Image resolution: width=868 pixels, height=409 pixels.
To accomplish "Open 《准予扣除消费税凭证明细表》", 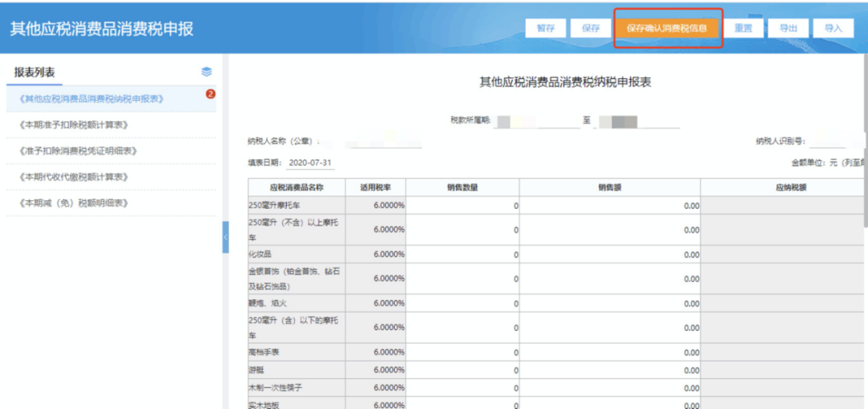I will (111, 151).
